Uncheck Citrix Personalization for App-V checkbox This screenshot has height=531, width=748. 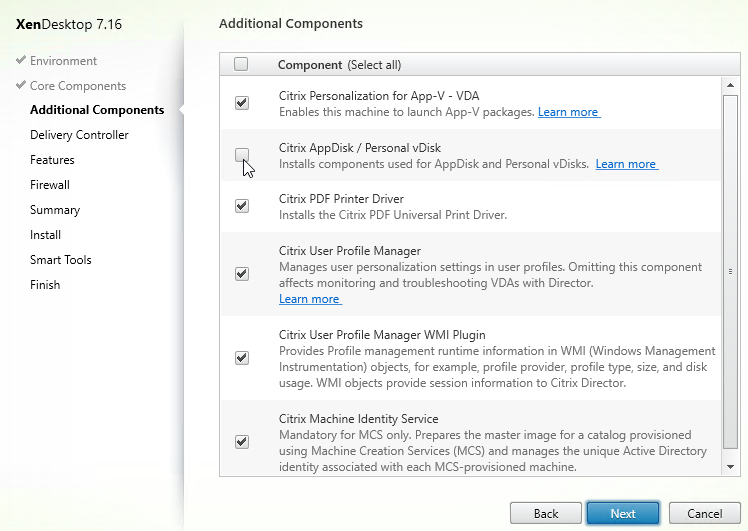coord(242,103)
